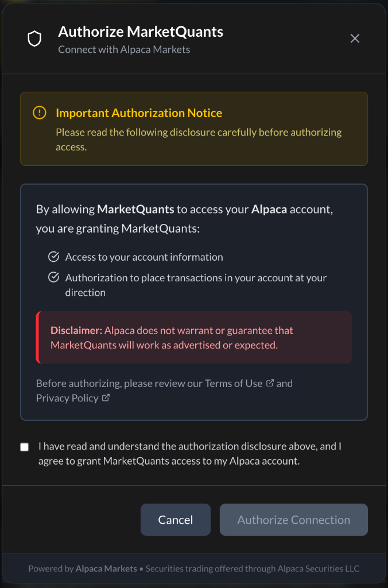388x588 pixels.
Task: Click the Authorize MarketQuants title
Action: point(140,32)
